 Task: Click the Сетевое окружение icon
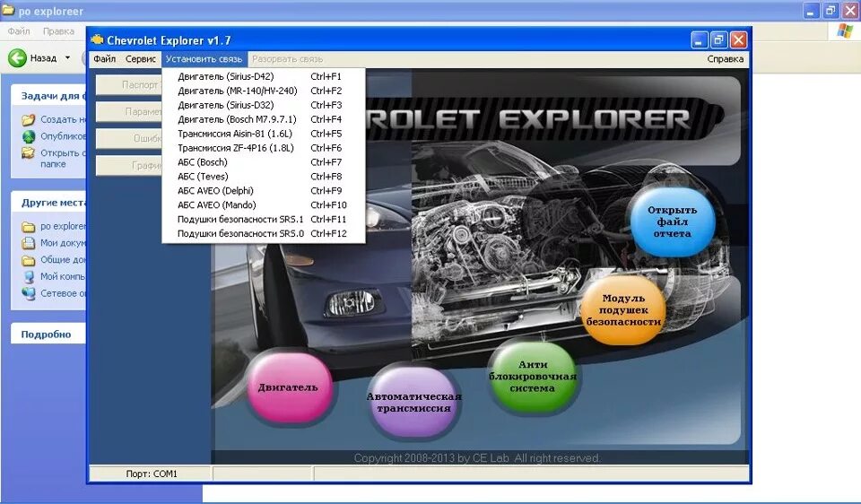(29, 294)
